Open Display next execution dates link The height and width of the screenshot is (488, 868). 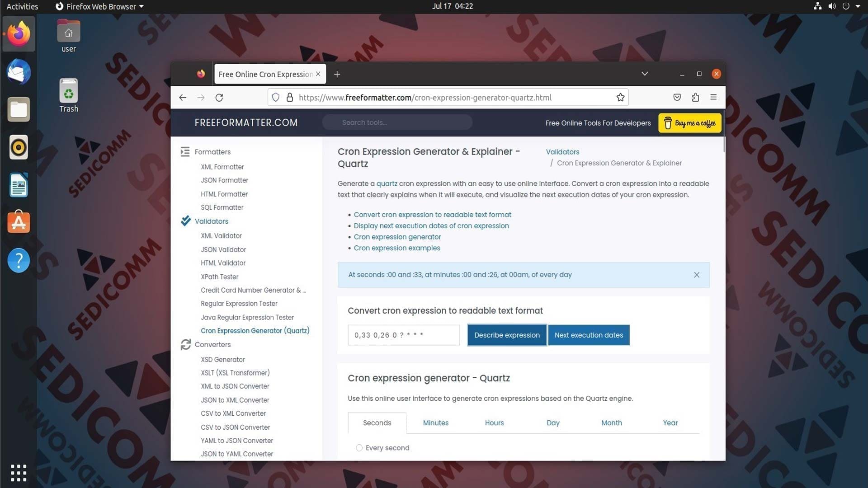[x=431, y=226]
